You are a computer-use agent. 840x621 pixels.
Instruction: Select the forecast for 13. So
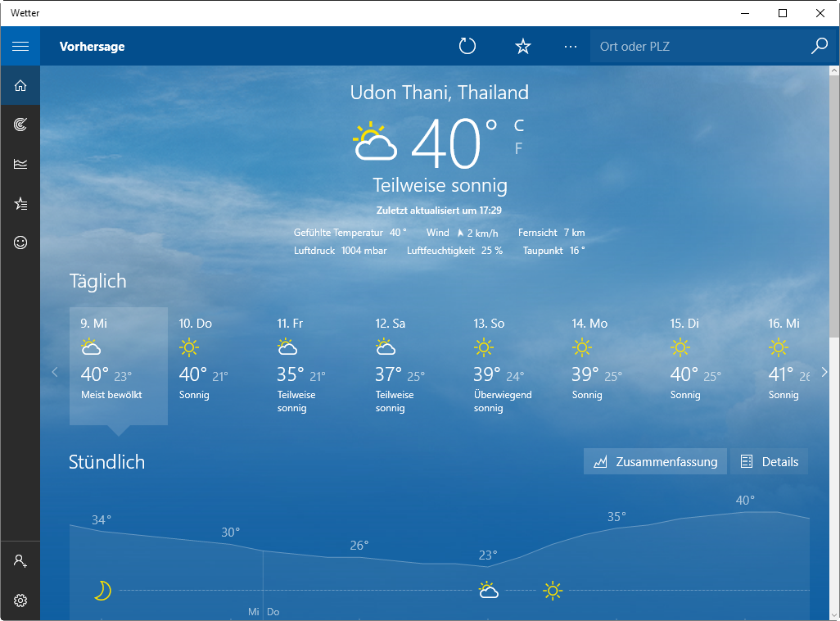click(x=511, y=365)
